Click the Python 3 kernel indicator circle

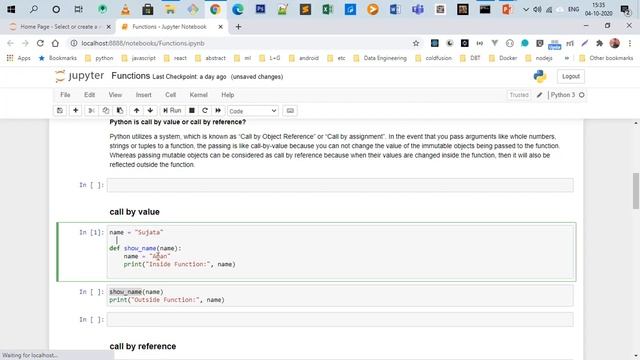tap(582, 95)
